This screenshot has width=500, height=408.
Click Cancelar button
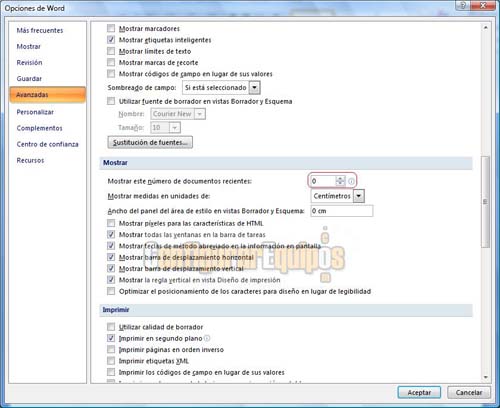tap(469, 392)
